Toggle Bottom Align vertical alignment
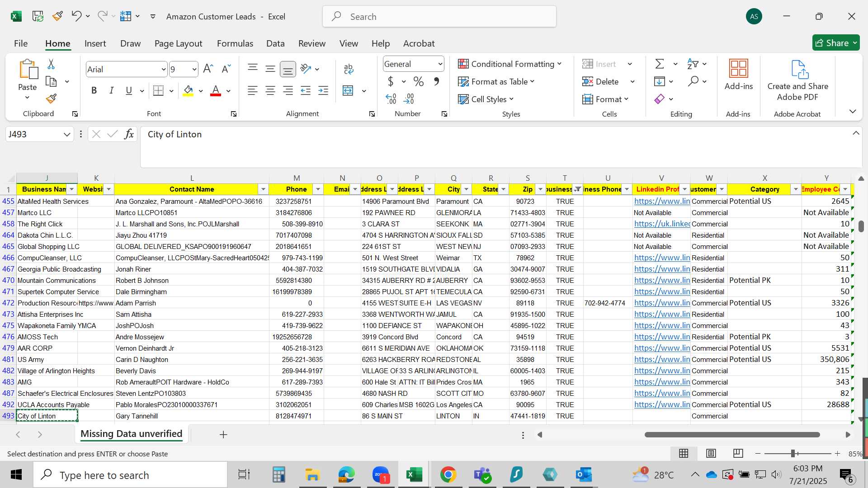The height and width of the screenshot is (488, 868). click(x=288, y=69)
